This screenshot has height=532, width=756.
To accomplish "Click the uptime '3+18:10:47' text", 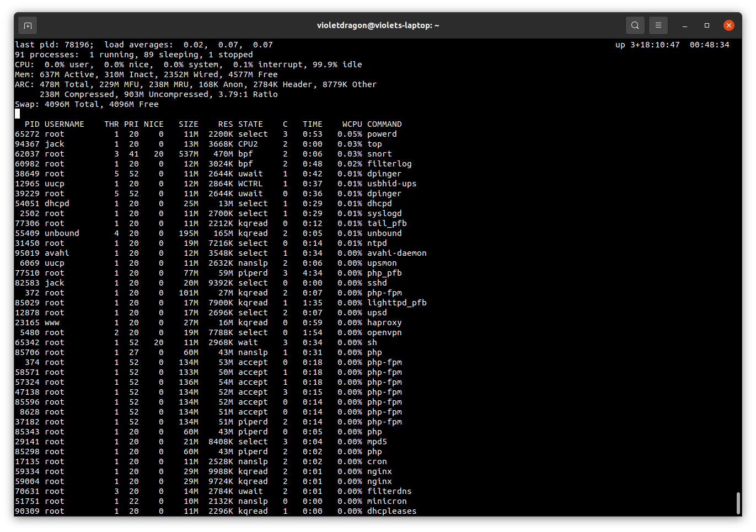I will (x=655, y=45).
